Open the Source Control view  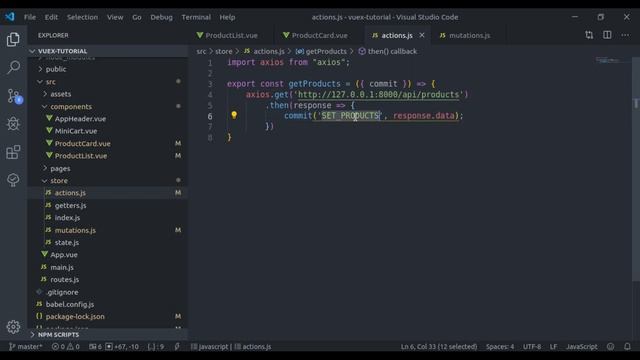(x=14, y=96)
